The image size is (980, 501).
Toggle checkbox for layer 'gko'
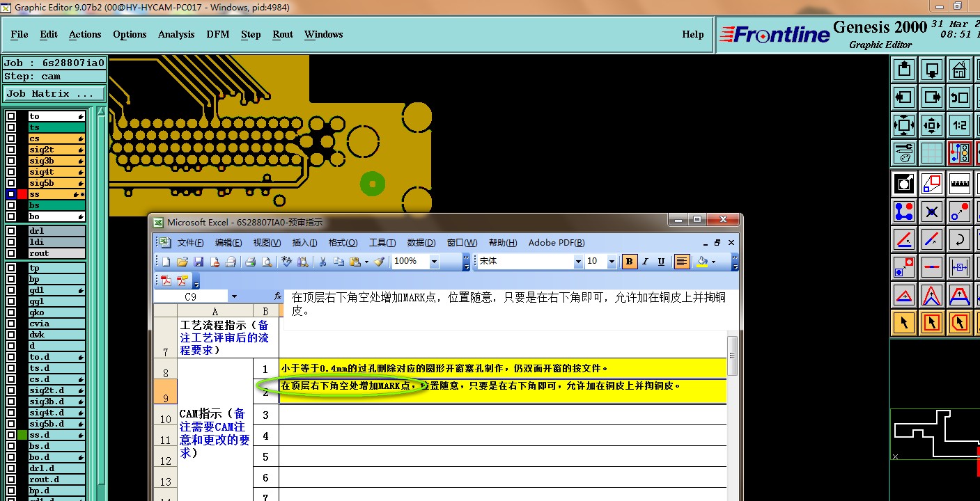coord(11,312)
